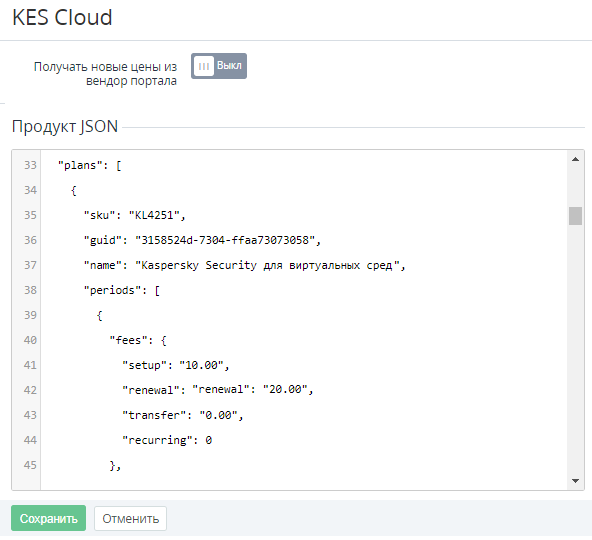The image size is (592, 540).
Task: Click line number 45 in the gutter
Action: click(x=30, y=465)
